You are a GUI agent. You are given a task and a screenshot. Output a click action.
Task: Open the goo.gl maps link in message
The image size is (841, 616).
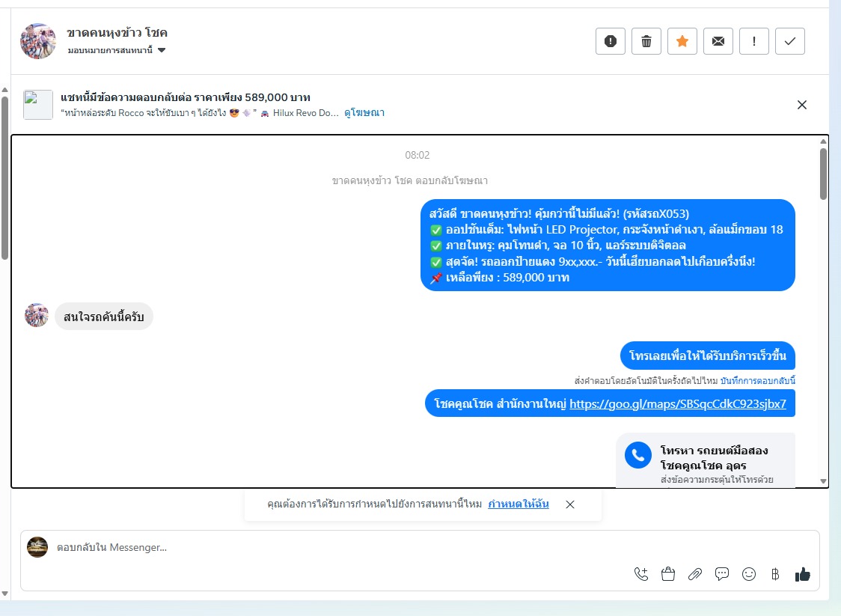(x=678, y=403)
